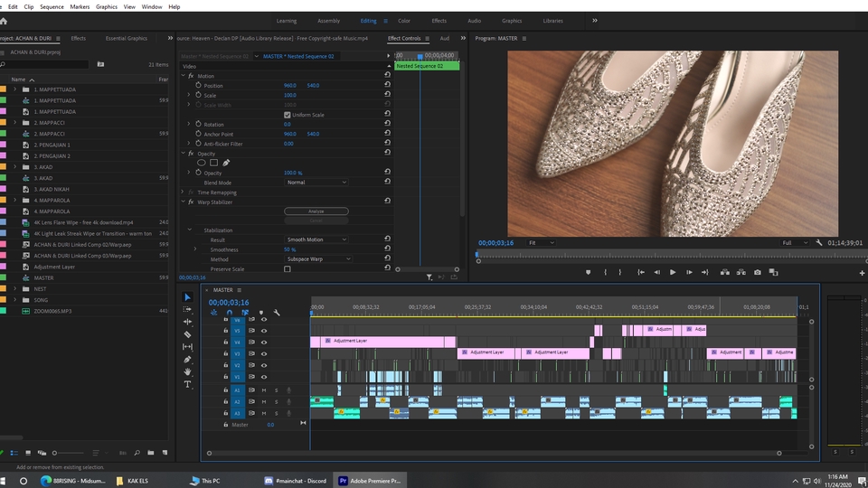Expand the SONG bin
The image size is (868, 488).
coord(15,300)
